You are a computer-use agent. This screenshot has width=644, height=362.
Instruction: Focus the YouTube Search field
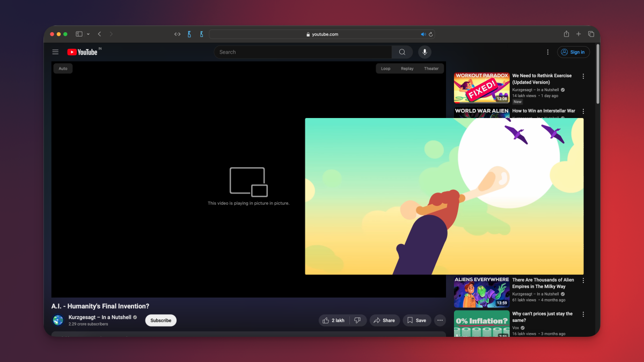pyautogui.click(x=303, y=52)
